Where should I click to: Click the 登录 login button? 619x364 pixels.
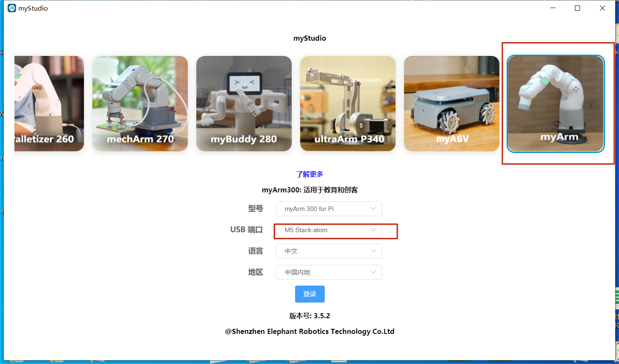click(310, 294)
